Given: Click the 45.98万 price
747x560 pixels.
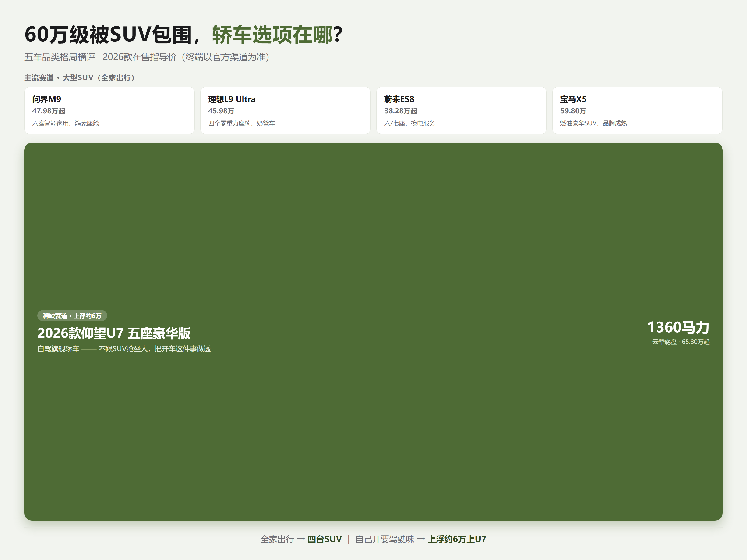Looking at the screenshot, I should [221, 111].
